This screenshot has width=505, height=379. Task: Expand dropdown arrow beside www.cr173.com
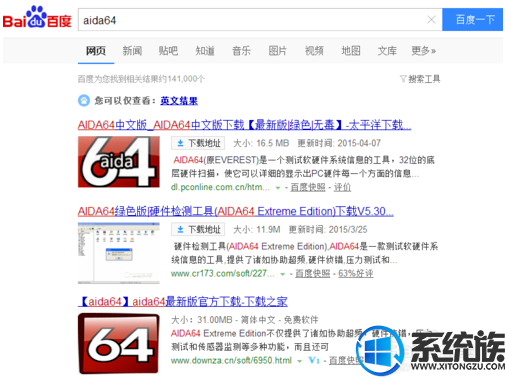tap(283, 274)
